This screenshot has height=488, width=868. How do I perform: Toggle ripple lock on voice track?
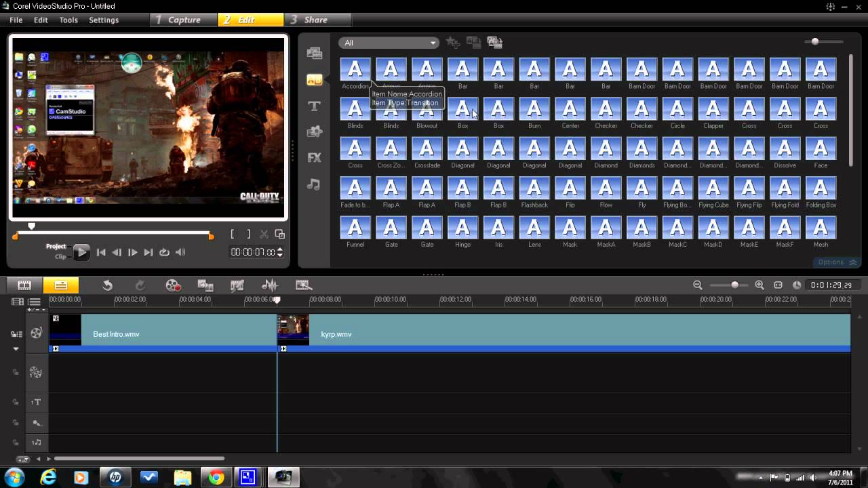click(x=16, y=422)
